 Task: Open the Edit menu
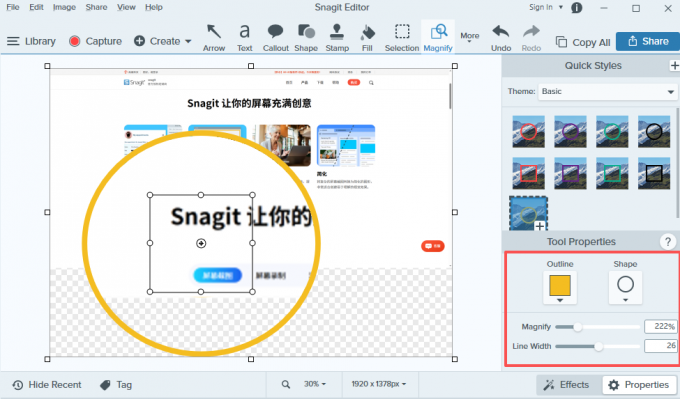coord(36,7)
